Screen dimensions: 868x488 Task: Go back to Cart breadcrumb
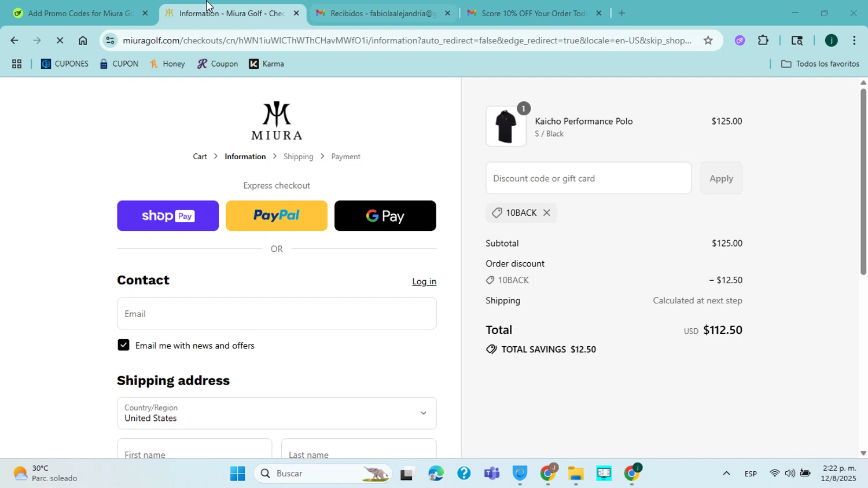[x=200, y=156]
